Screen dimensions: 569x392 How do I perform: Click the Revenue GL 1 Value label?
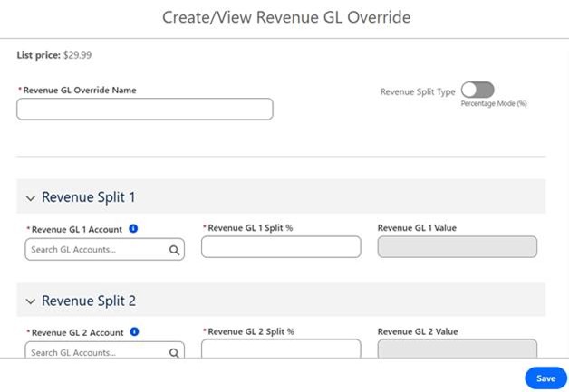[417, 228]
